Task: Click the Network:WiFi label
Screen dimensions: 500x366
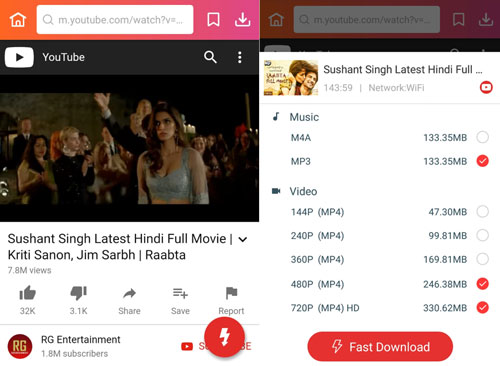Action: [x=396, y=88]
